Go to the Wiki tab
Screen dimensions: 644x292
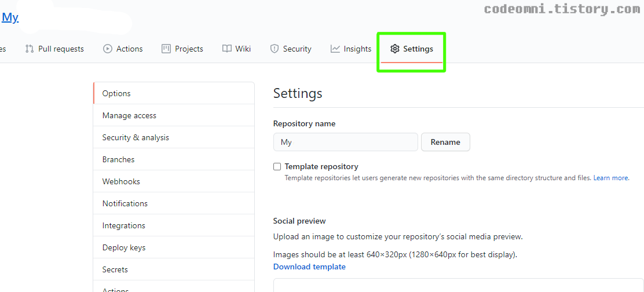[x=236, y=49]
